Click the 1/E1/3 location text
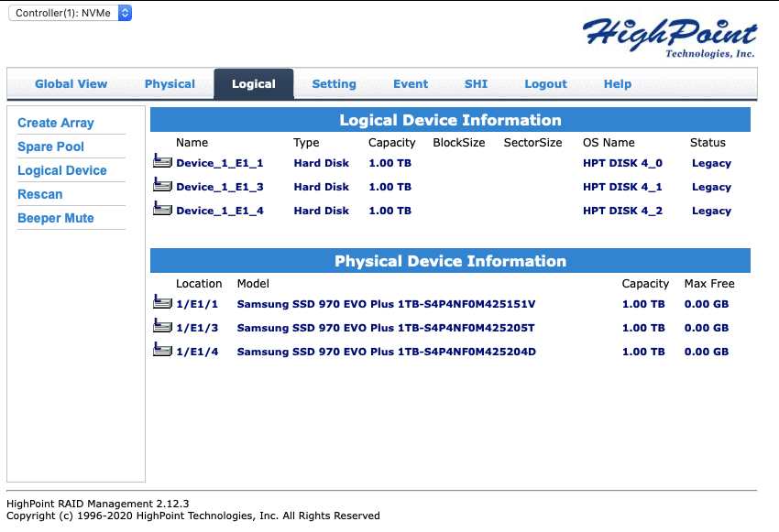The image size is (779, 532). tap(197, 328)
